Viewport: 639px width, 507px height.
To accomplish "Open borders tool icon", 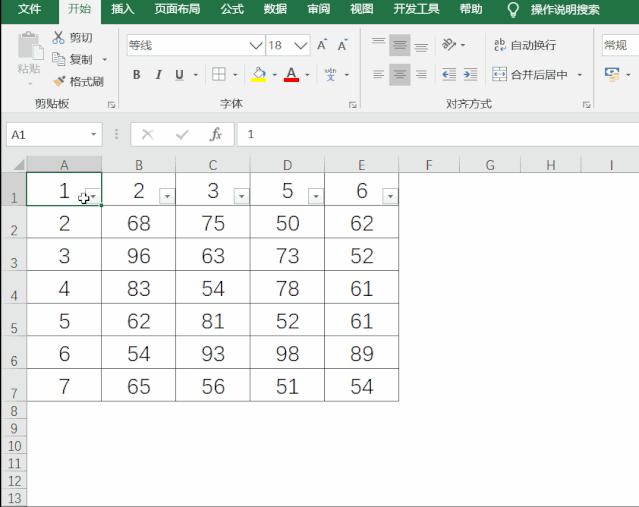I will pos(219,75).
